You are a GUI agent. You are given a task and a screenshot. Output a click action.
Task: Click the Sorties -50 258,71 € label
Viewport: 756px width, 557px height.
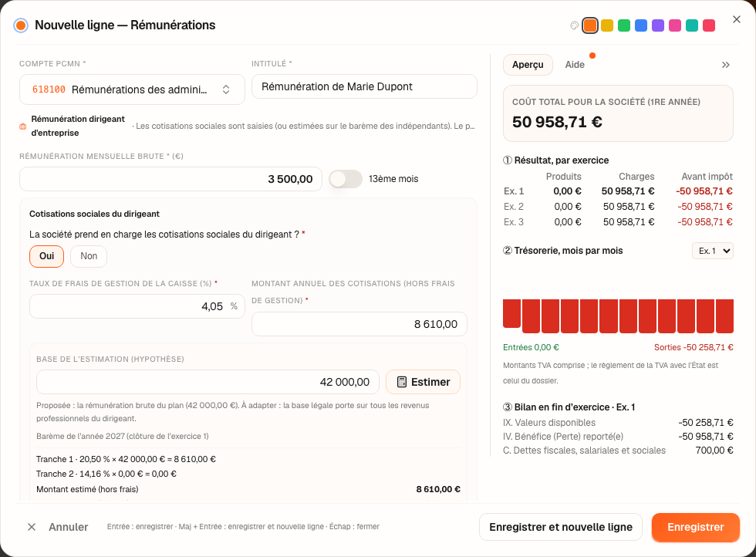(694, 347)
